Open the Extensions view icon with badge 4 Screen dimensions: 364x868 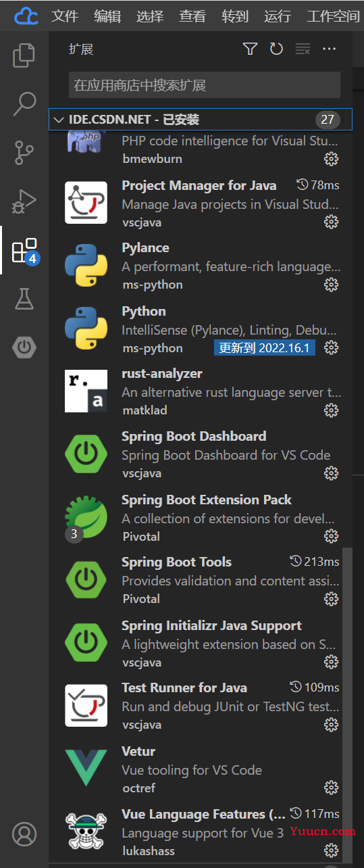25,251
